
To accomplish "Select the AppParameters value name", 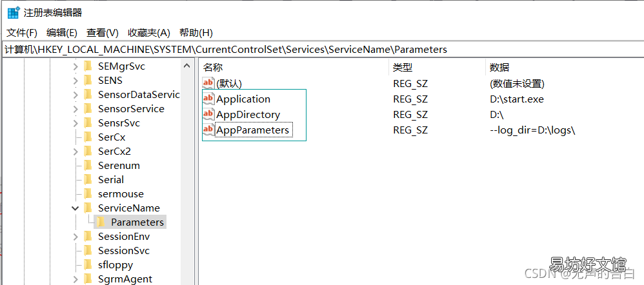I will tap(252, 130).
